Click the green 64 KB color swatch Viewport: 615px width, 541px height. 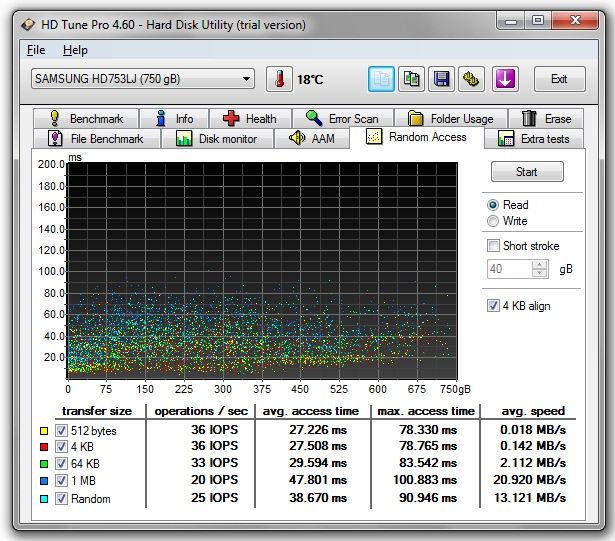[x=44, y=464]
